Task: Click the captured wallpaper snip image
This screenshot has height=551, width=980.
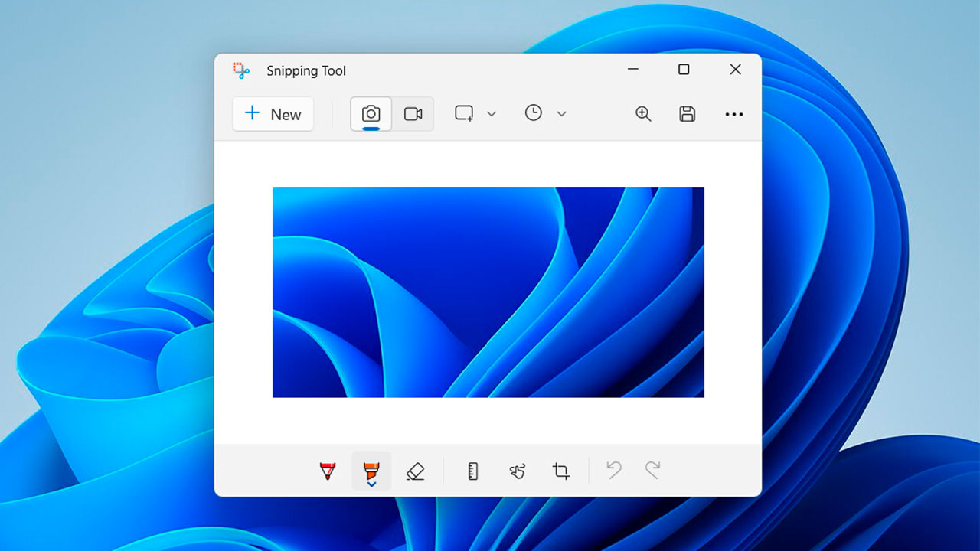Action: point(488,292)
